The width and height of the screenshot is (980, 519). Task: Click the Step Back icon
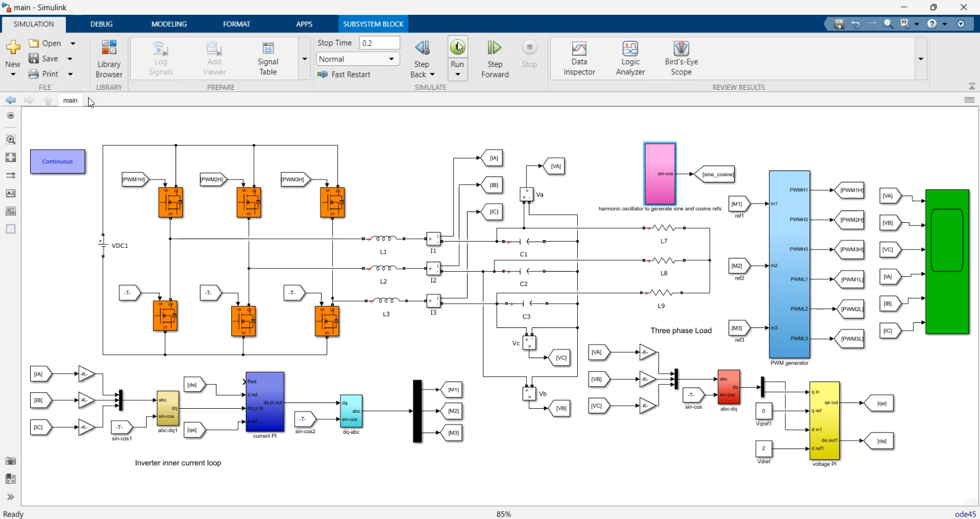(422, 48)
